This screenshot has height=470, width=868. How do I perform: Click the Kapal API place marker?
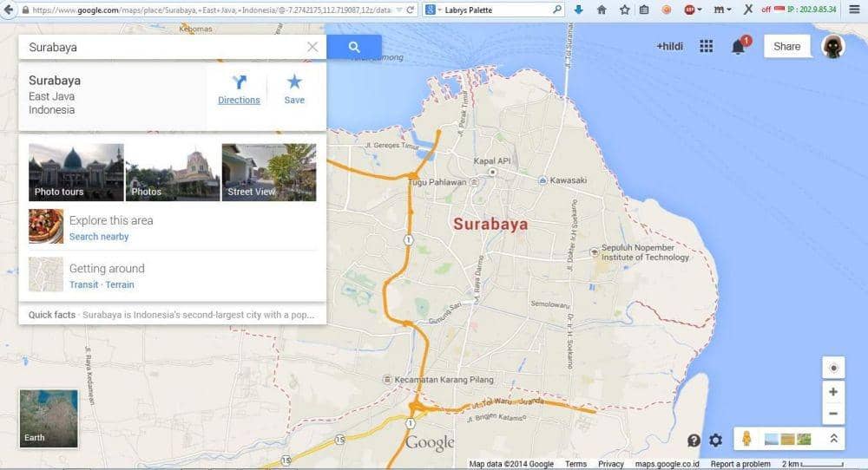click(492, 172)
